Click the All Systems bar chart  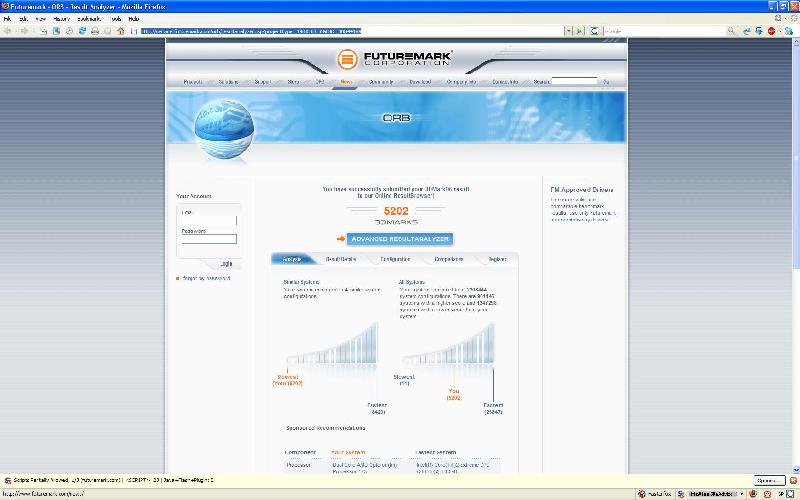(448, 344)
